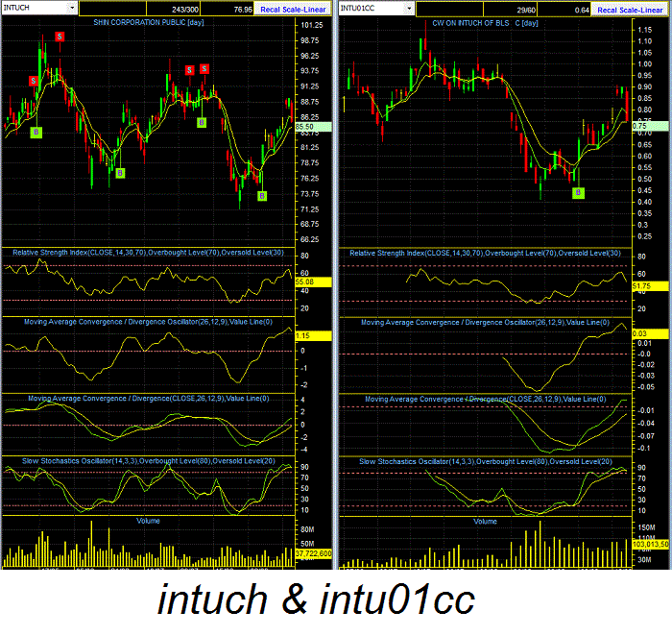This screenshot has width=672, height=636.
Task: Click the last red S marker in INTUCH
Action: 204,68
